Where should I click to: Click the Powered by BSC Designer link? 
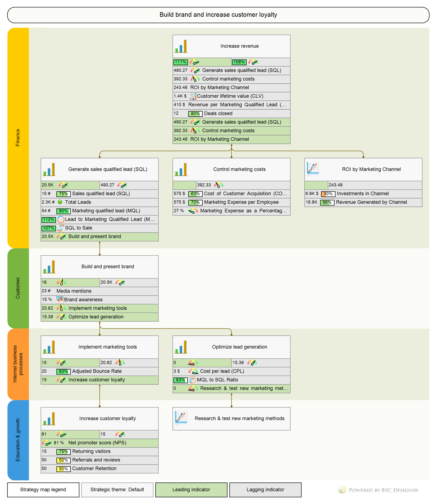click(384, 490)
